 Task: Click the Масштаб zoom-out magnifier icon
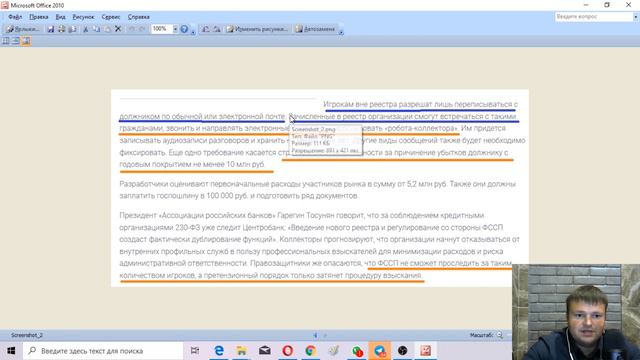(500, 335)
